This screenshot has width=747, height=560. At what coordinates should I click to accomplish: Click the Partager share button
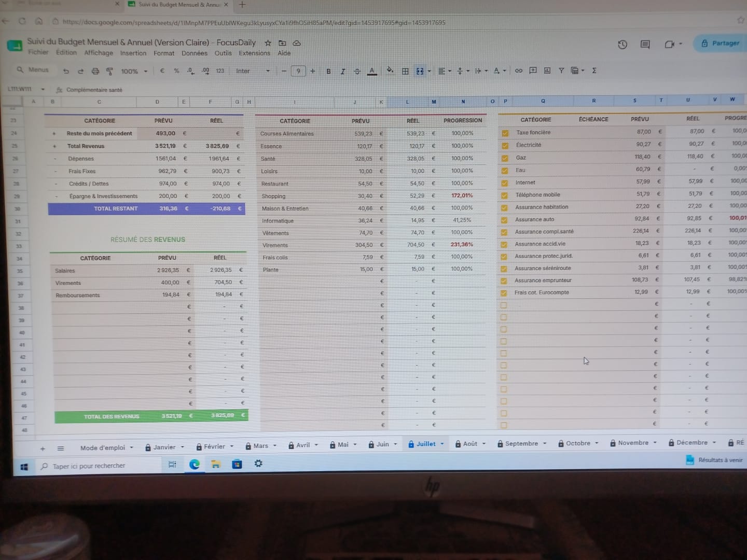(721, 43)
